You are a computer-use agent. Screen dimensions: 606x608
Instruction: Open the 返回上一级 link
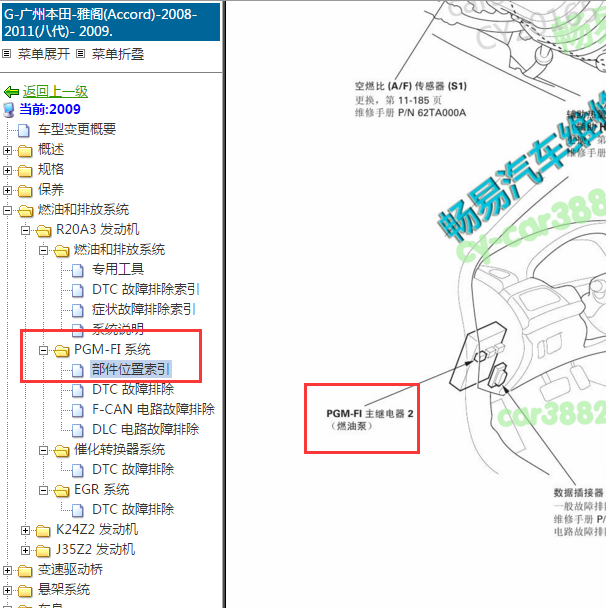point(55,92)
